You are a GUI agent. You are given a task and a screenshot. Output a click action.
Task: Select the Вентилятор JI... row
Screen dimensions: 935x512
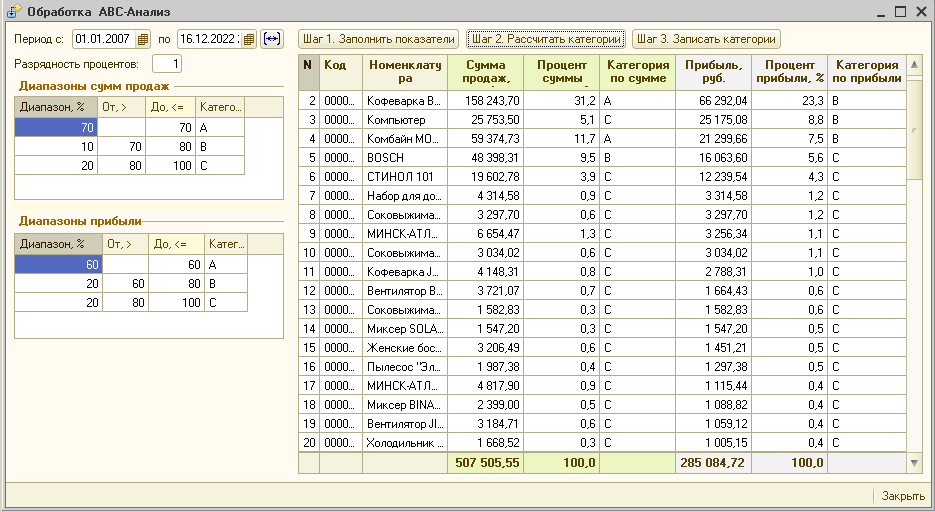point(602,424)
